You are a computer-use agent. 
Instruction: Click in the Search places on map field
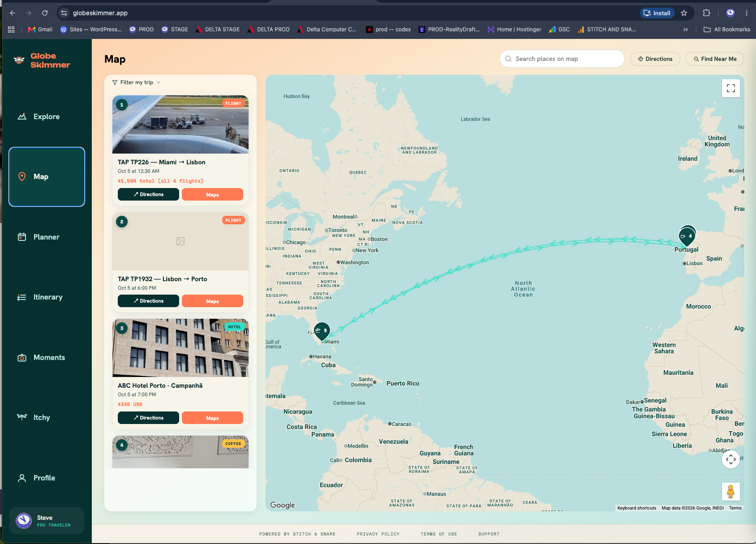pyautogui.click(x=562, y=59)
